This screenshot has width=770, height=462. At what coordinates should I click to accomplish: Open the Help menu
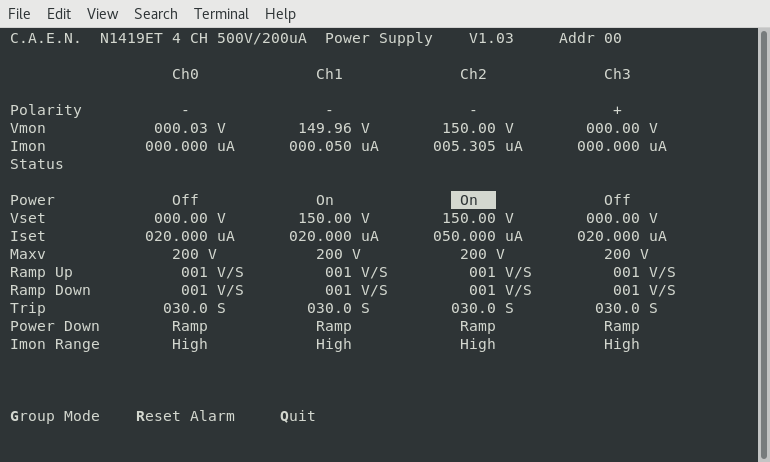(x=280, y=14)
